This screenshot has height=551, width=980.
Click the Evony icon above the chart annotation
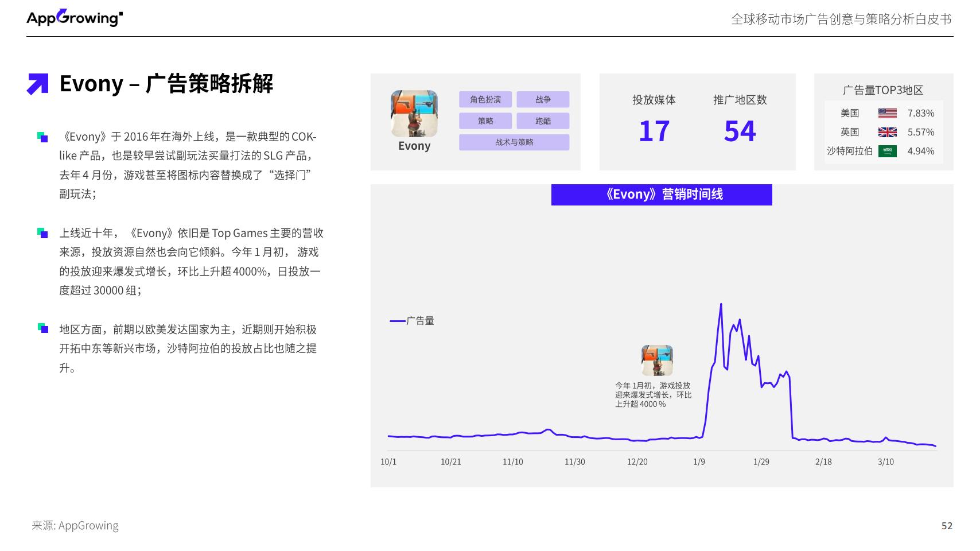(x=657, y=360)
